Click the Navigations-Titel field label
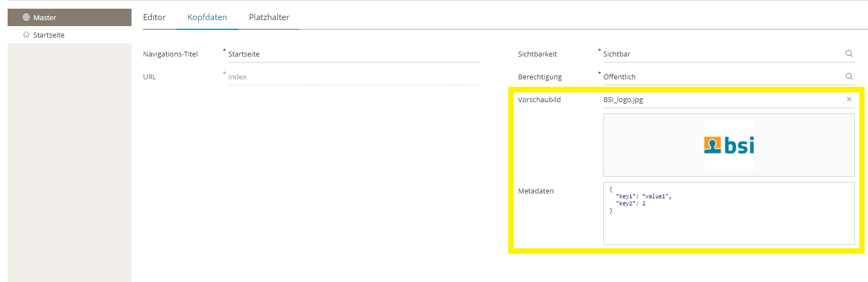This screenshot has width=868, height=282. (x=170, y=54)
